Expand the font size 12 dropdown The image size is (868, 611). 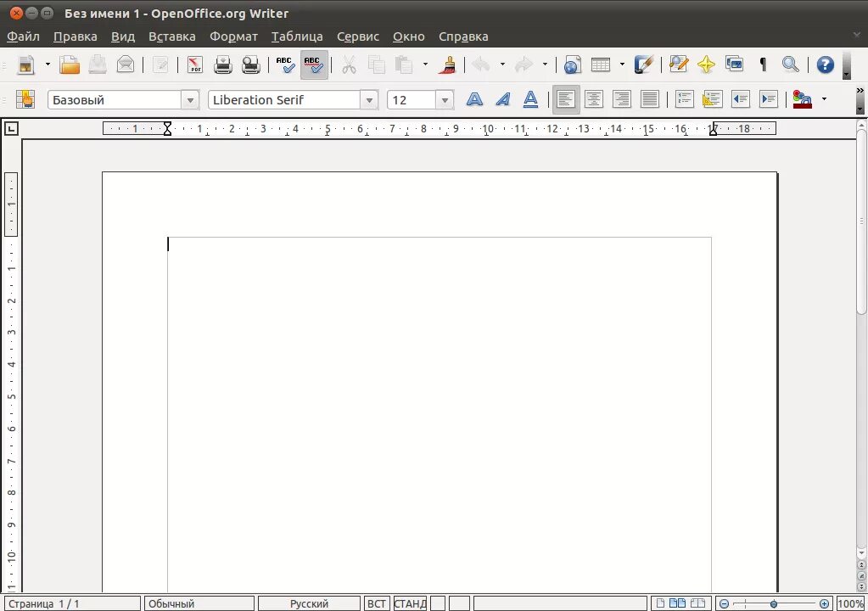(445, 100)
